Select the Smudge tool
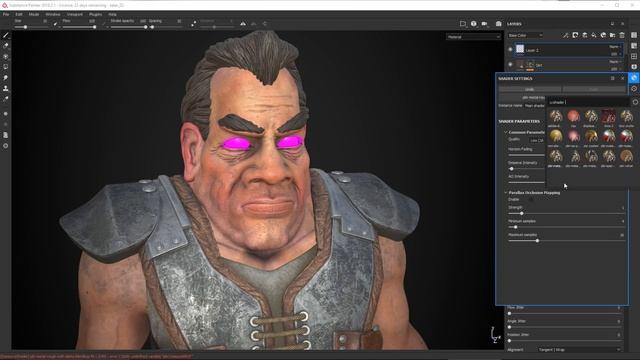The height and width of the screenshot is (360, 640). tap(6, 78)
